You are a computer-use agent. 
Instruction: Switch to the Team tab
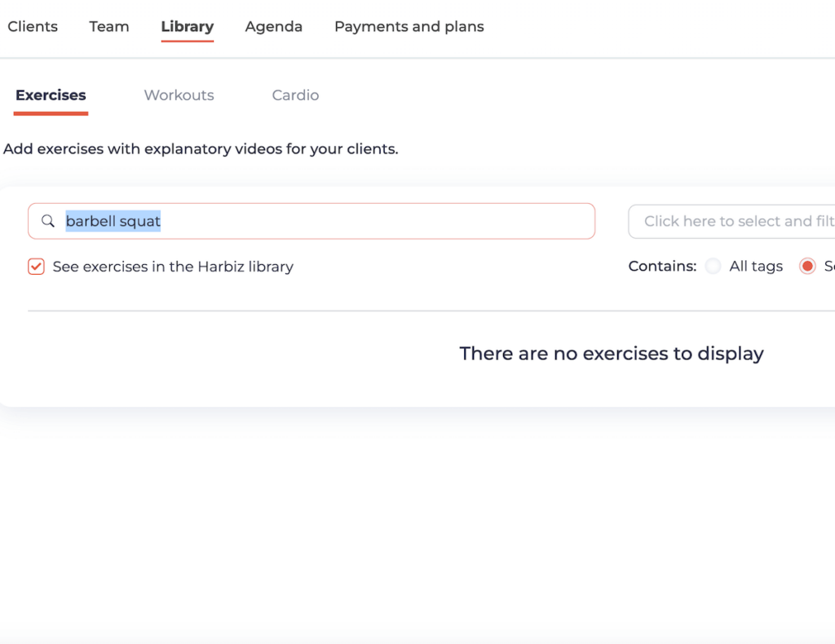click(109, 27)
